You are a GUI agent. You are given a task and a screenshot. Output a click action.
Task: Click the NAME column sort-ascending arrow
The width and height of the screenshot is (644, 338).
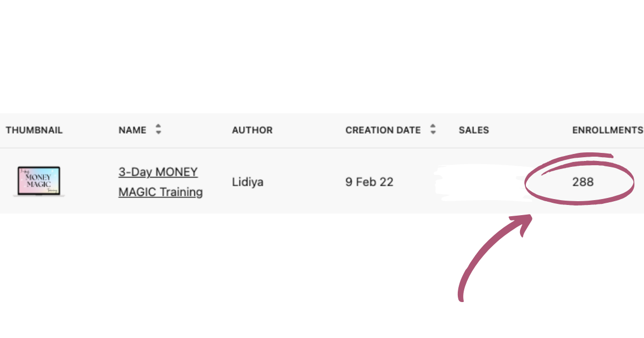pos(158,127)
